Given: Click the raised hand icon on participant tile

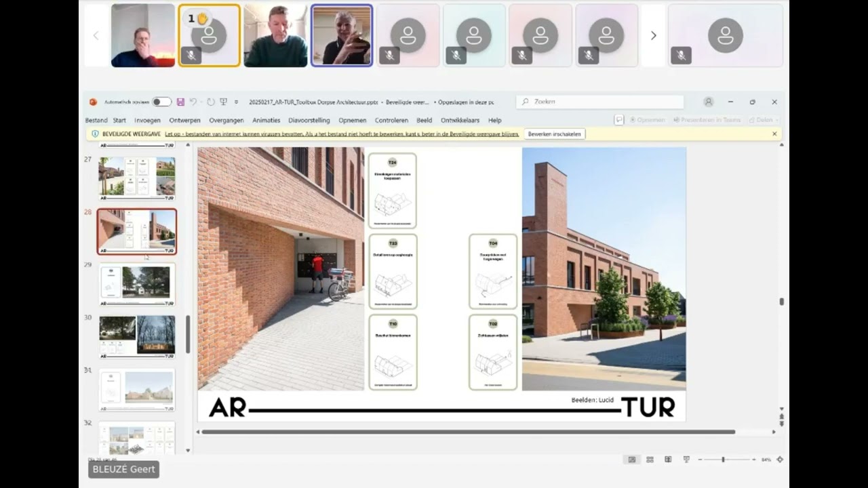Looking at the screenshot, I should [x=201, y=19].
